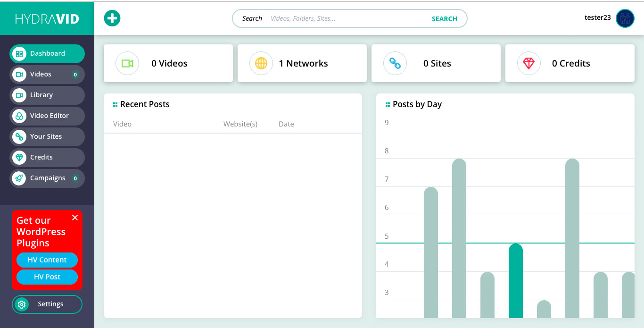
Task: Click the Videos camera icon in sidebar
Action: click(19, 75)
